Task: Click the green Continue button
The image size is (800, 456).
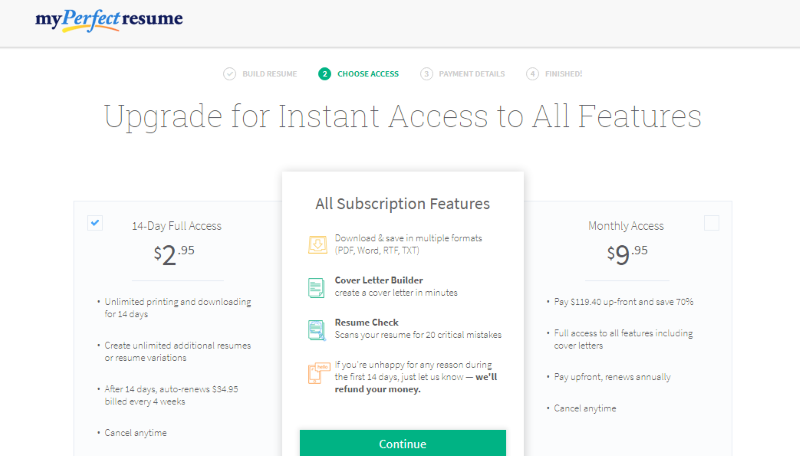Action: pyautogui.click(x=403, y=443)
